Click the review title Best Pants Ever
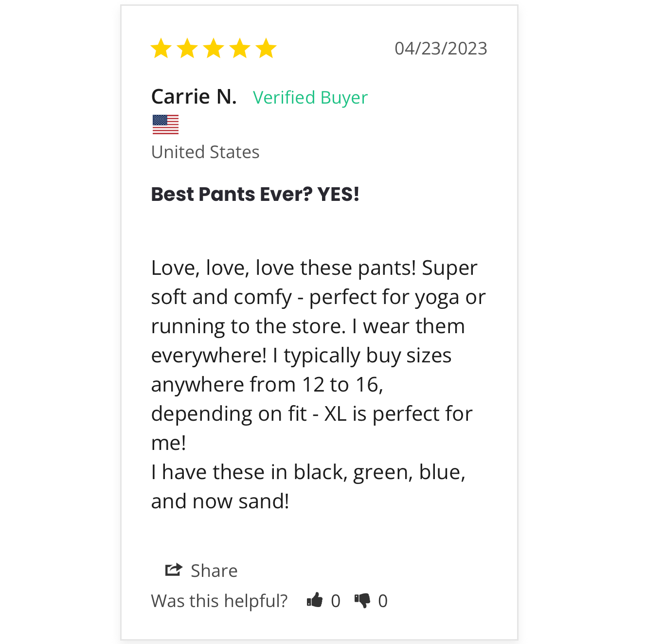 (255, 194)
